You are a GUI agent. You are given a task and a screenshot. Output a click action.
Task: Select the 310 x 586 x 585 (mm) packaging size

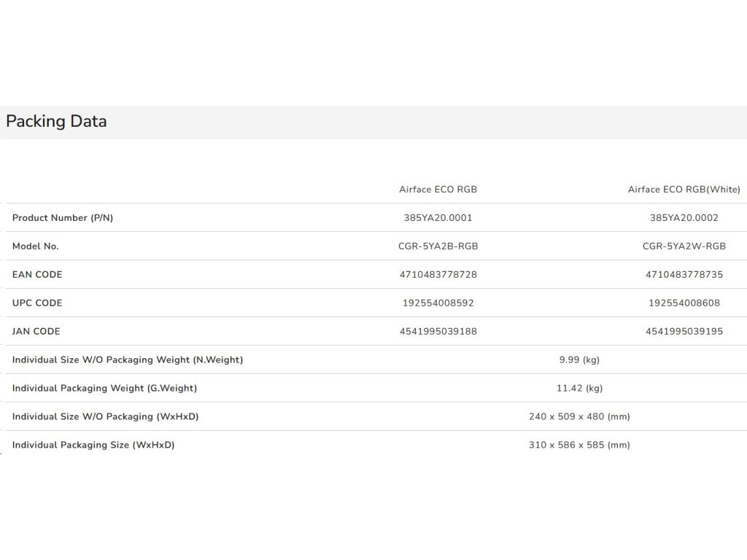(x=579, y=446)
